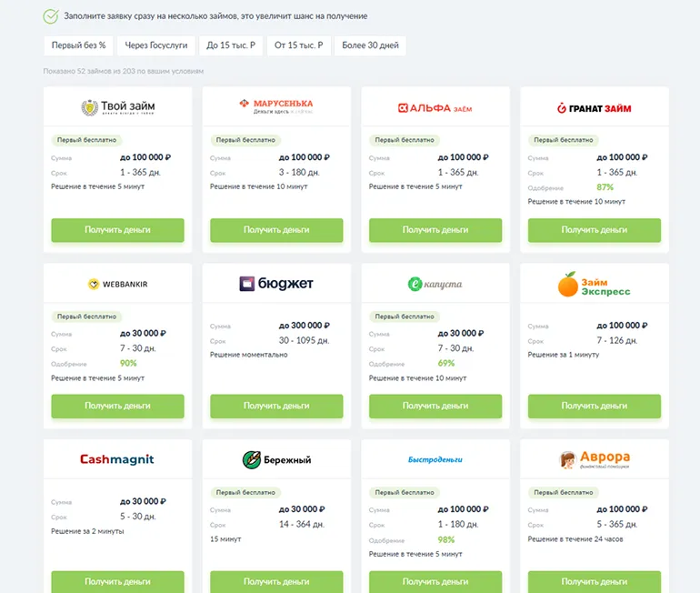The width and height of the screenshot is (700, 593).
Task: Choose the 'Более 30 дней' filter
Action: (370, 45)
